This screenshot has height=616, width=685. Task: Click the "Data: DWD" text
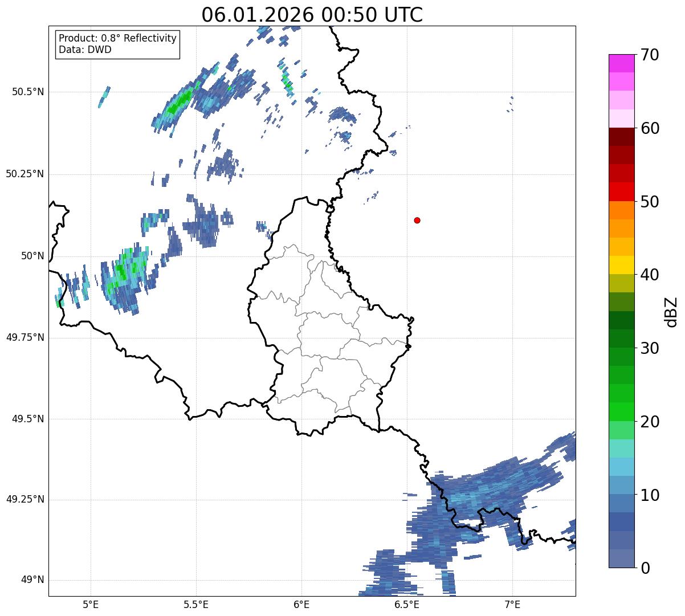(85, 50)
